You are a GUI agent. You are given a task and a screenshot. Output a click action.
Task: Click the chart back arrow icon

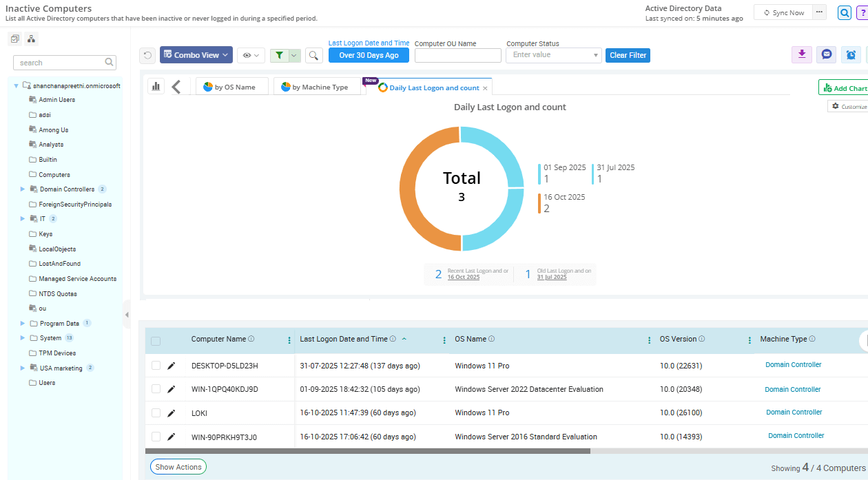click(x=176, y=87)
